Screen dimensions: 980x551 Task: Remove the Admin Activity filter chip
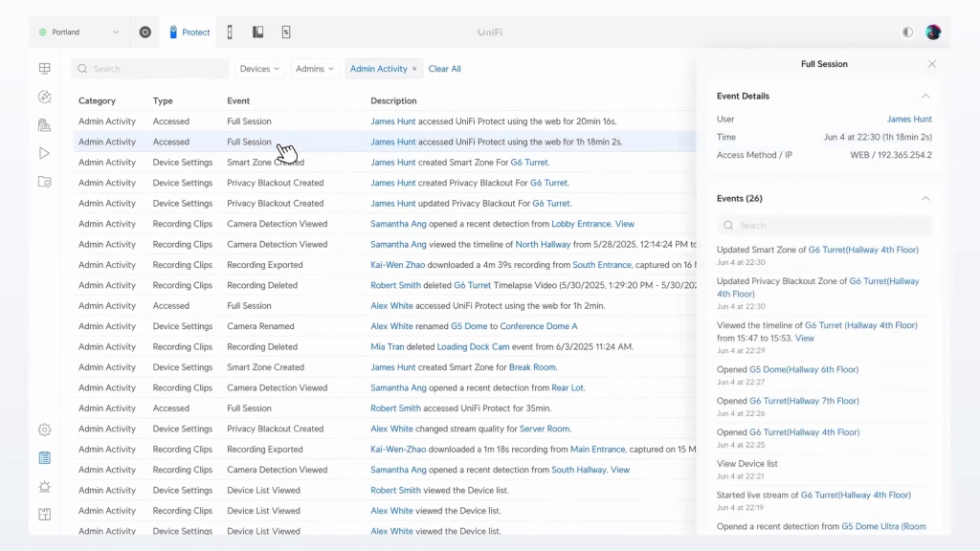(414, 69)
